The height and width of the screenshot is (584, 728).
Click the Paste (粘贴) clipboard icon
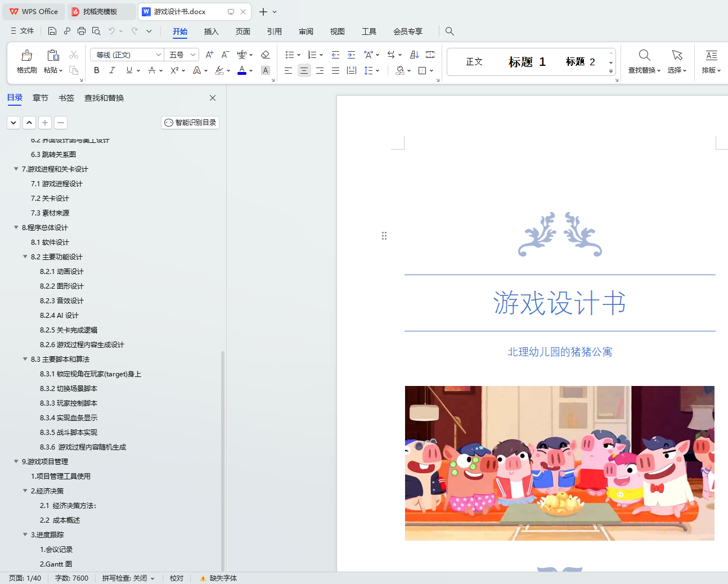tap(53, 55)
